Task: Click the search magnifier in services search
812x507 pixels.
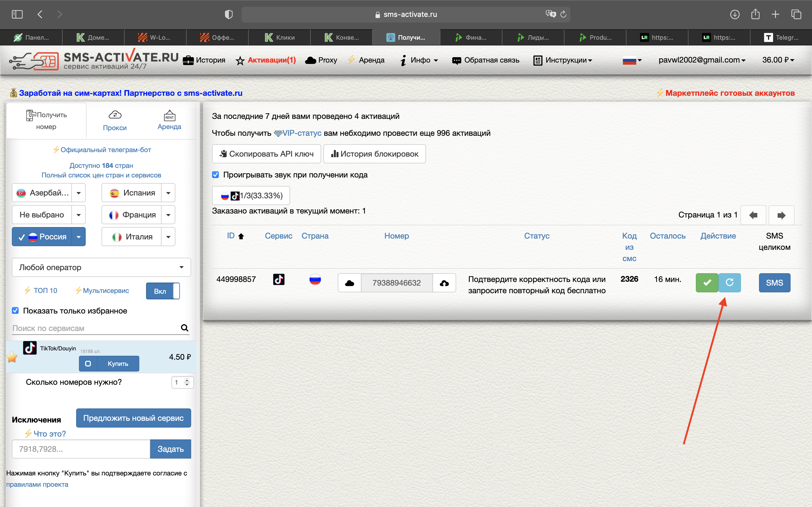Action: coord(185,328)
